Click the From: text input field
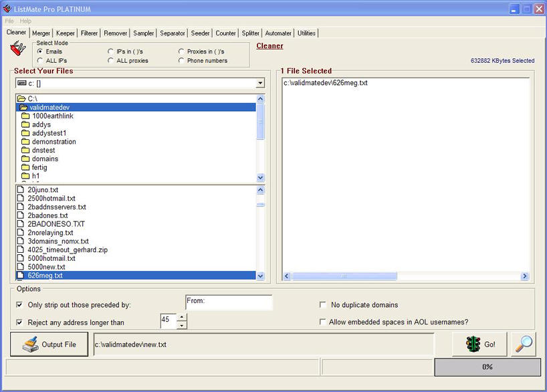547x392 pixels. 229,302
